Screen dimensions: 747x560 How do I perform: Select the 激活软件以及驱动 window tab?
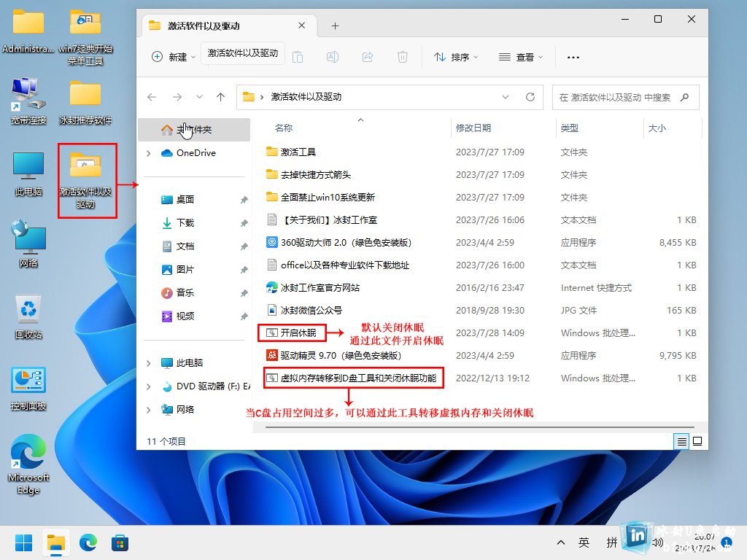tap(230, 26)
